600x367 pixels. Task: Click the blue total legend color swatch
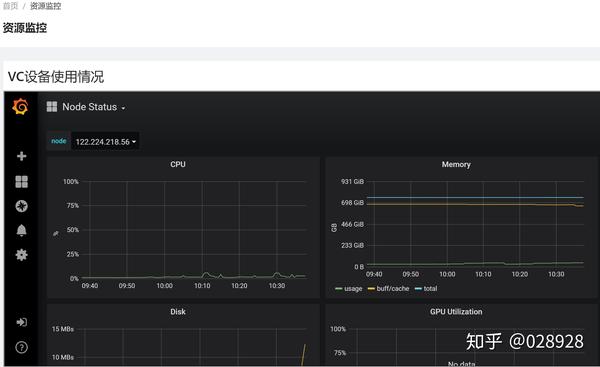coord(419,289)
